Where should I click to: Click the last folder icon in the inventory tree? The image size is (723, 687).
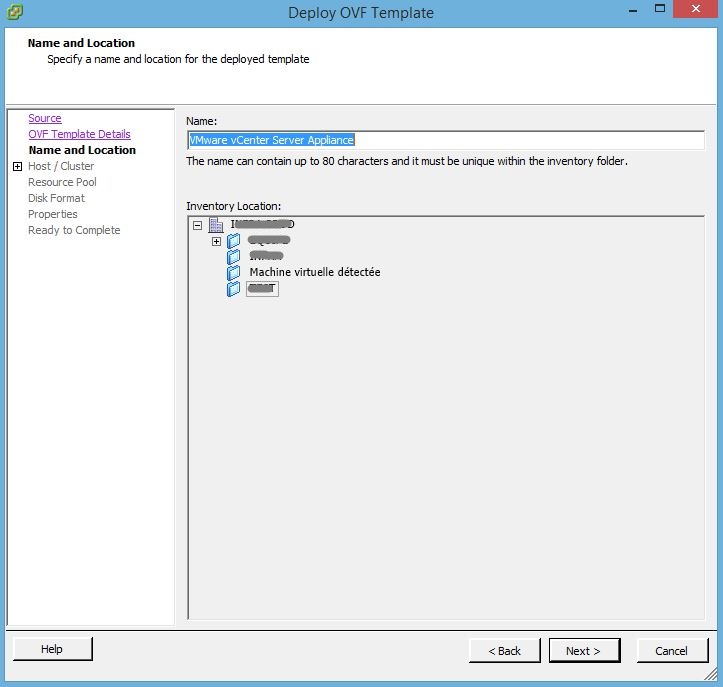[x=234, y=289]
